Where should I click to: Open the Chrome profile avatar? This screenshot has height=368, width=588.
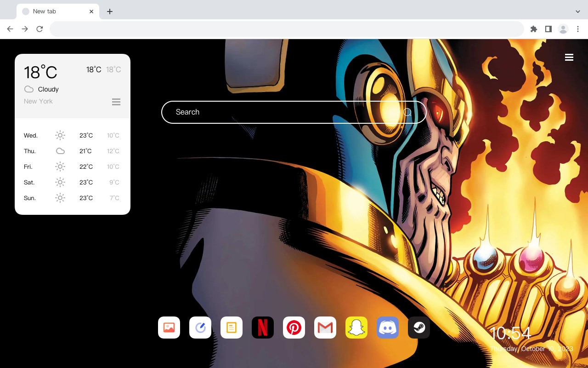pos(563,29)
